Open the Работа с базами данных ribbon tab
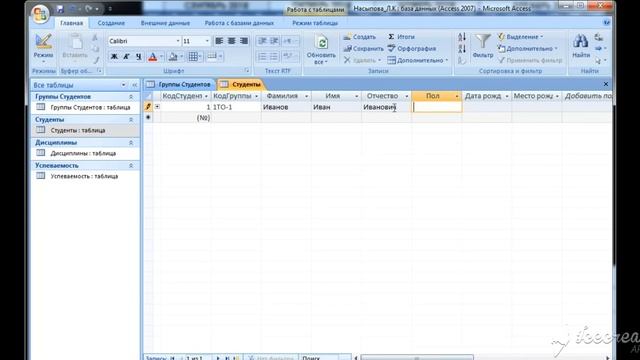640x360 pixels. (x=239, y=23)
